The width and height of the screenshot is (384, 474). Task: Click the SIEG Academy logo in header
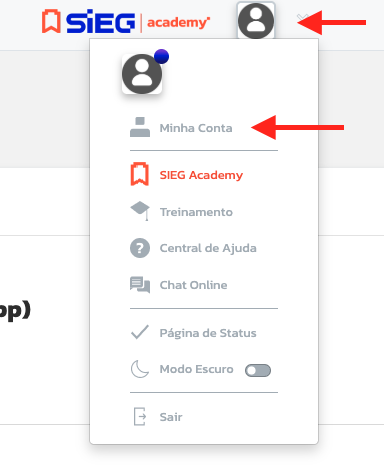click(126, 22)
